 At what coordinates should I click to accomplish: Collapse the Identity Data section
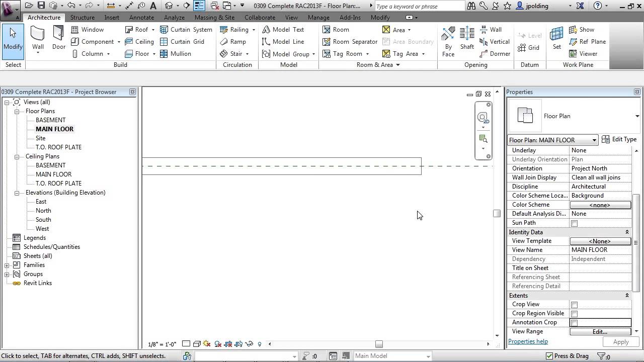[x=627, y=232]
